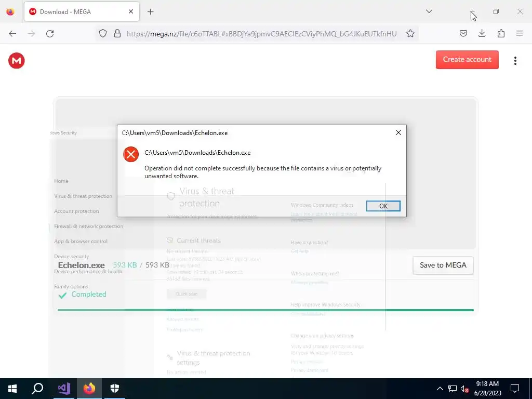Close the Download - MEGA tab
532x399 pixels.
(130, 12)
